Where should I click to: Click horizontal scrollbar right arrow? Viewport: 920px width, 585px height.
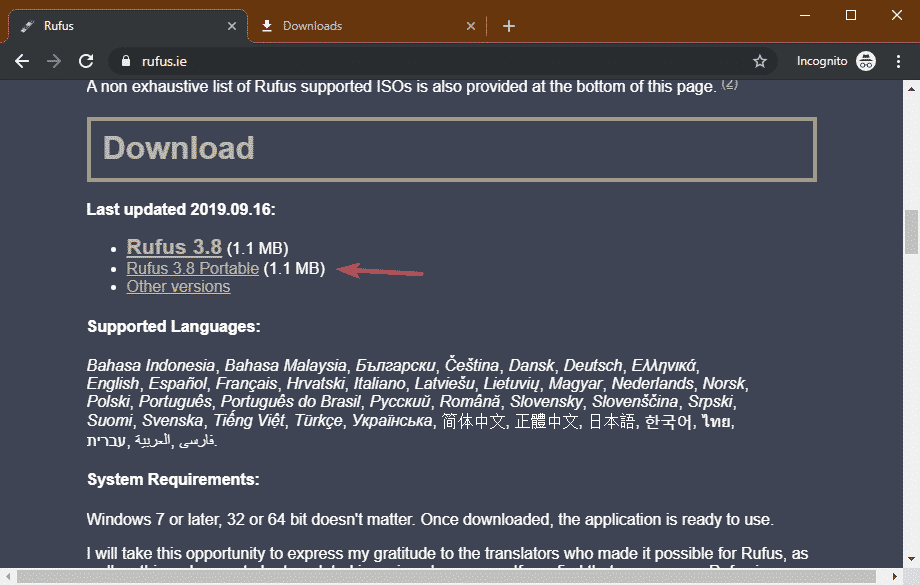[895, 577]
